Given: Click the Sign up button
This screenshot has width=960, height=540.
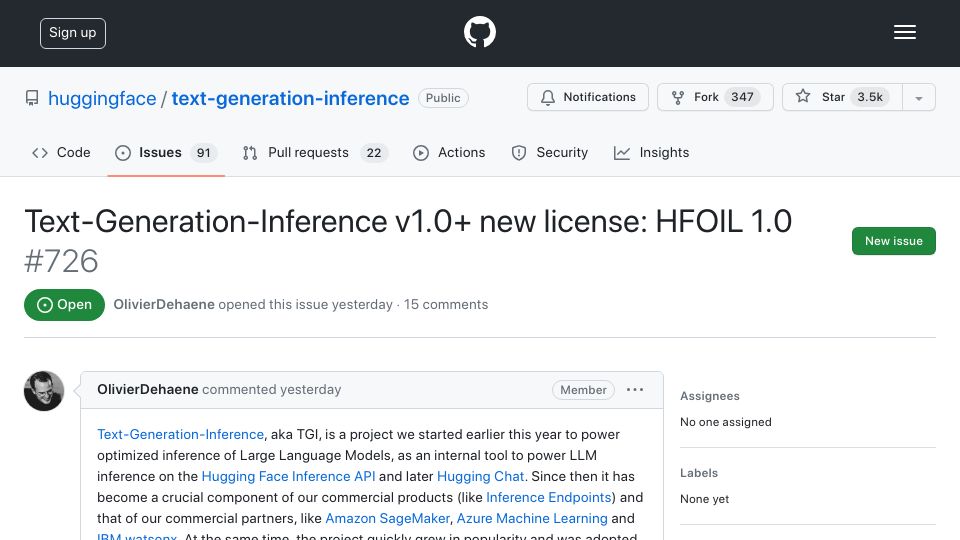Looking at the screenshot, I should [73, 33].
